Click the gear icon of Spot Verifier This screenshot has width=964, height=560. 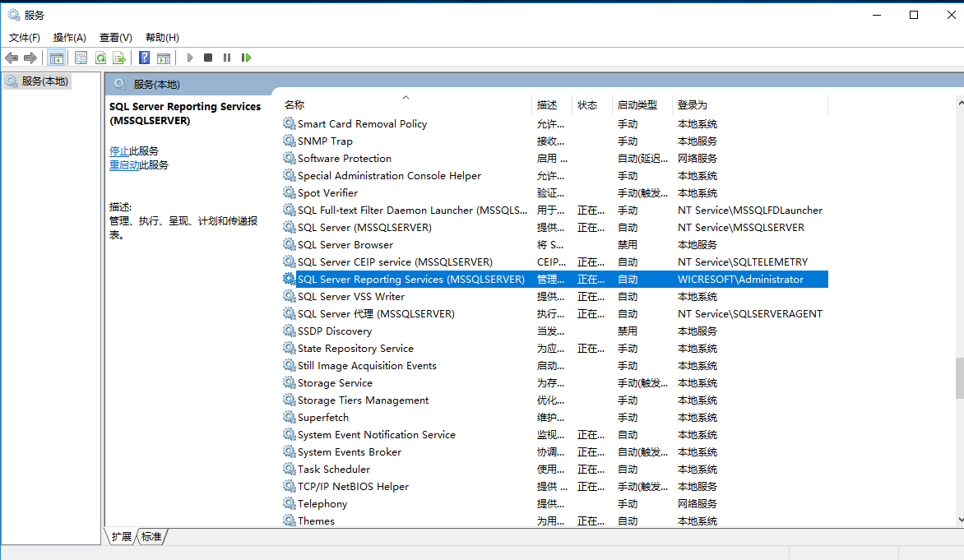tap(289, 192)
